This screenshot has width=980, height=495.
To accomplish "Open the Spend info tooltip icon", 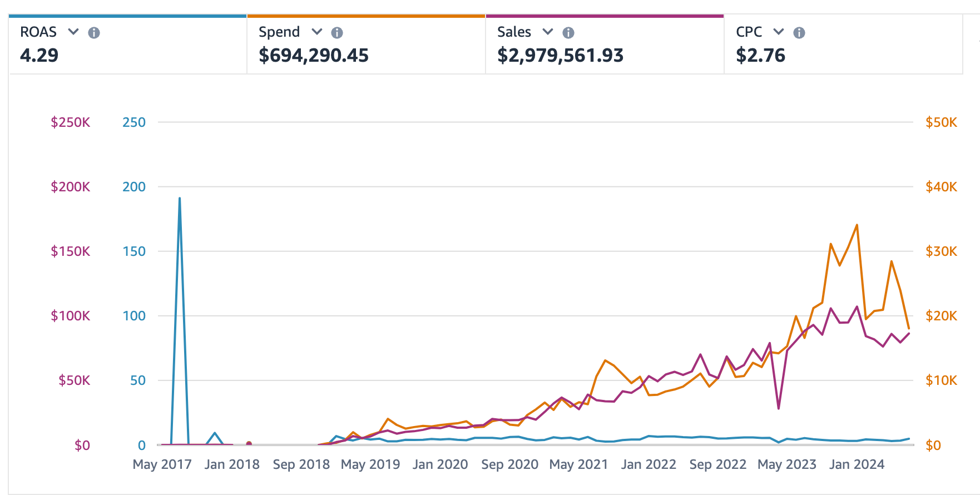I will click(337, 33).
